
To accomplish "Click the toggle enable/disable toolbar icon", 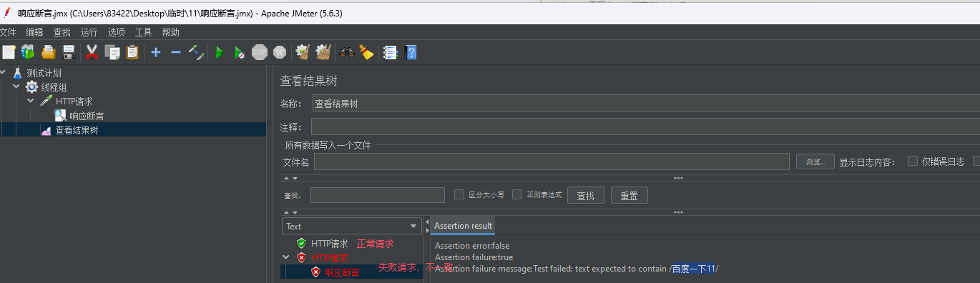I will pos(196,52).
